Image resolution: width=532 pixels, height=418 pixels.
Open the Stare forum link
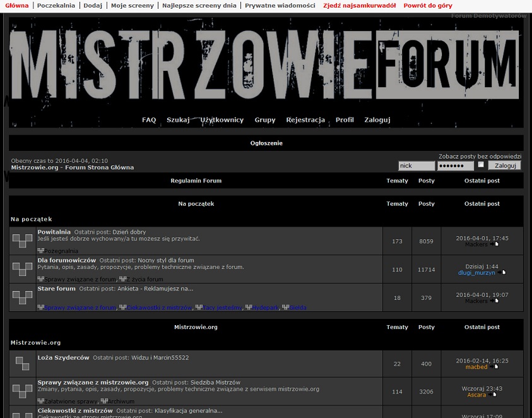pyautogui.click(x=56, y=289)
